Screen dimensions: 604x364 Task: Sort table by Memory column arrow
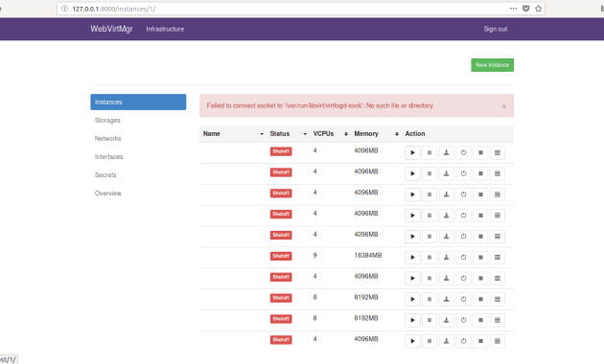(397, 134)
